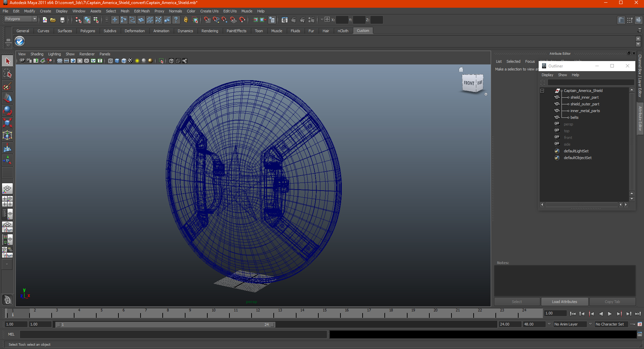Click the Copy Tab button

[612, 302]
